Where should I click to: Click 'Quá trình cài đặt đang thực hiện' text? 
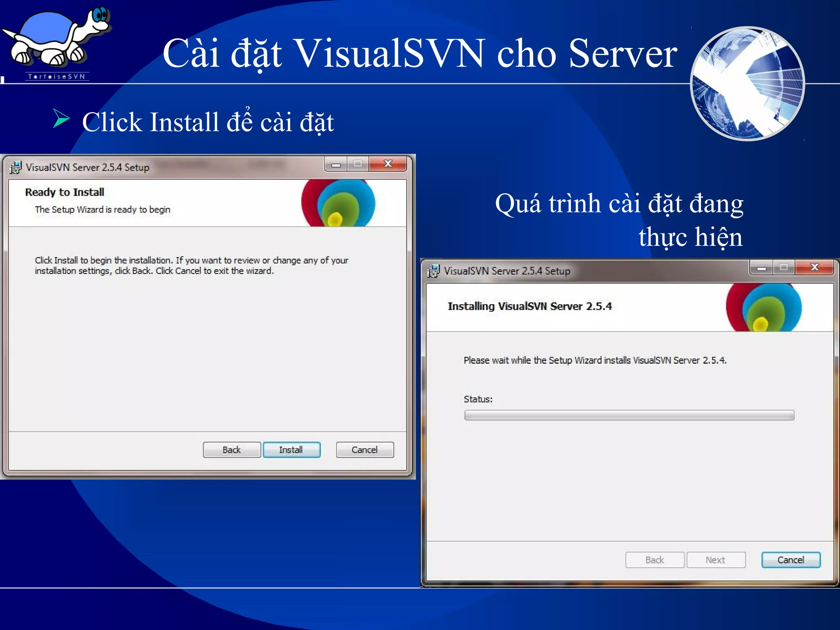pos(619,220)
